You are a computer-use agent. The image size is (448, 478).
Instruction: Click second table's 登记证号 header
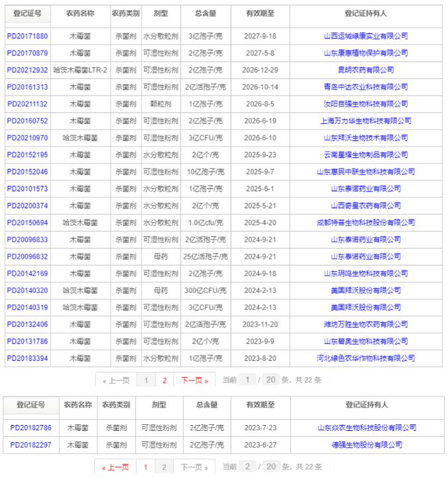click(x=30, y=405)
